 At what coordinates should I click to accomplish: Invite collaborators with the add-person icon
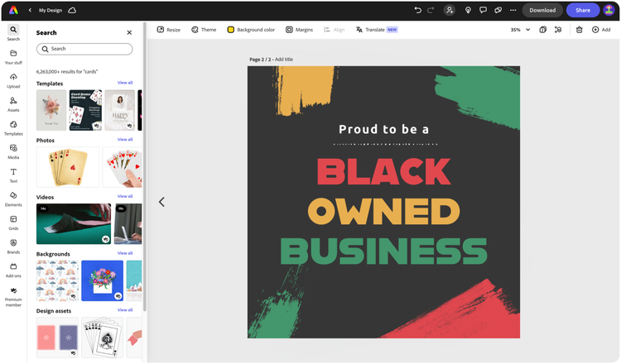point(450,10)
